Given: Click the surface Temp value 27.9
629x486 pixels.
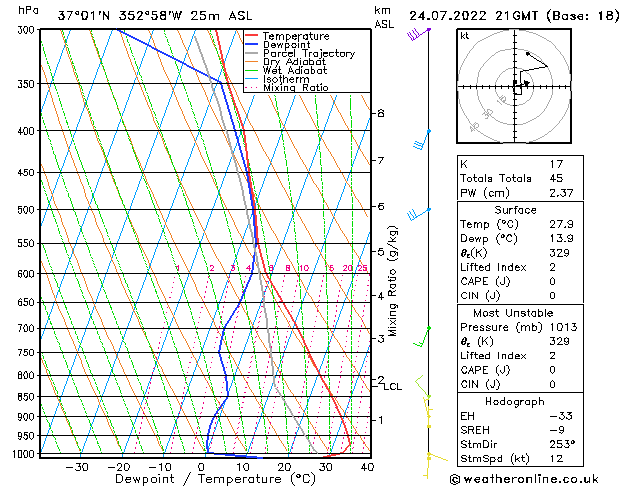Looking at the screenshot, I should click(x=562, y=224).
